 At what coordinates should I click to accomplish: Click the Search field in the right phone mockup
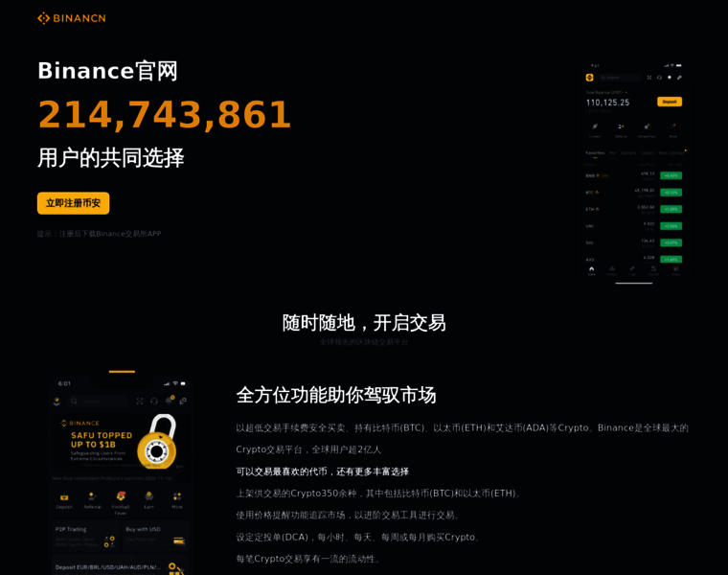619,78
